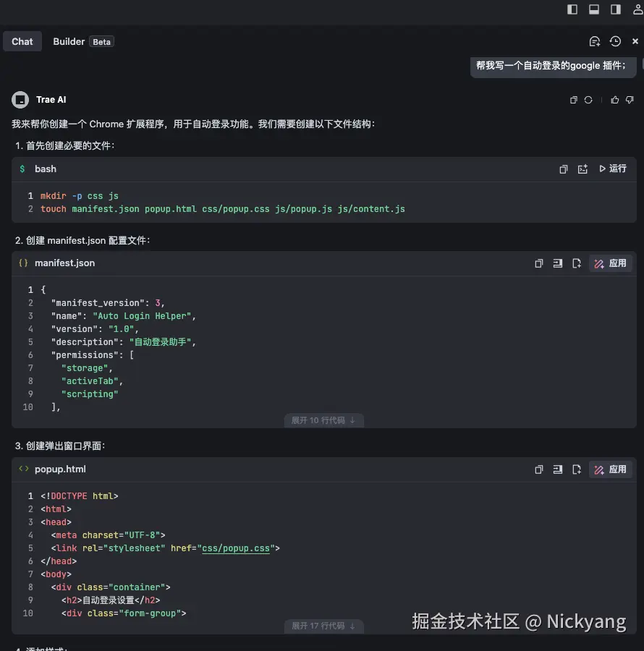Start a new chat session
Screen dimensions: 644x651
(595, 41)
